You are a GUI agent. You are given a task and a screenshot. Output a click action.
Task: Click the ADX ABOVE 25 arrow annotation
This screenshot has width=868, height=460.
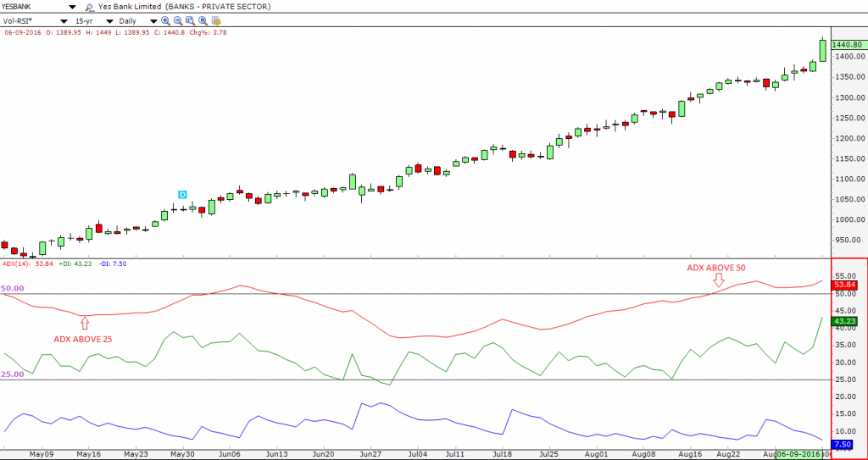click(x=83, y=323)
